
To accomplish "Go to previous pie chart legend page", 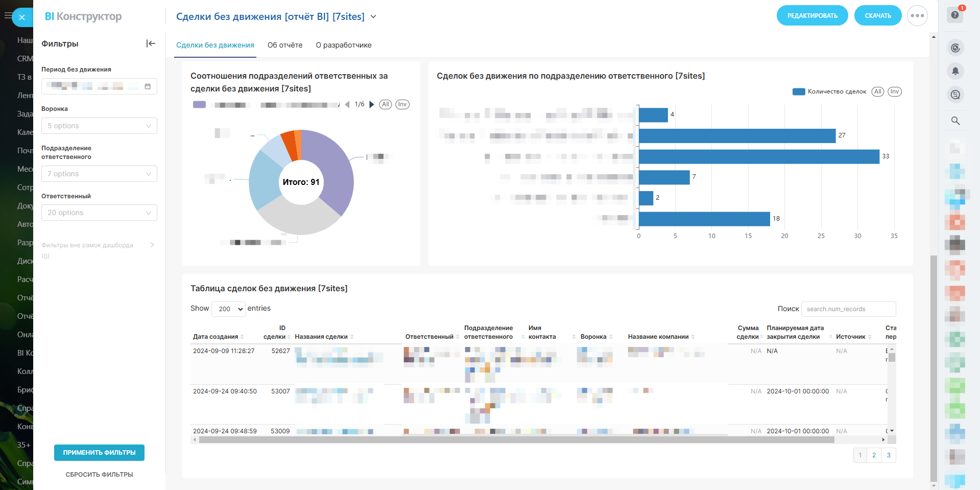I will coord(347,105).
